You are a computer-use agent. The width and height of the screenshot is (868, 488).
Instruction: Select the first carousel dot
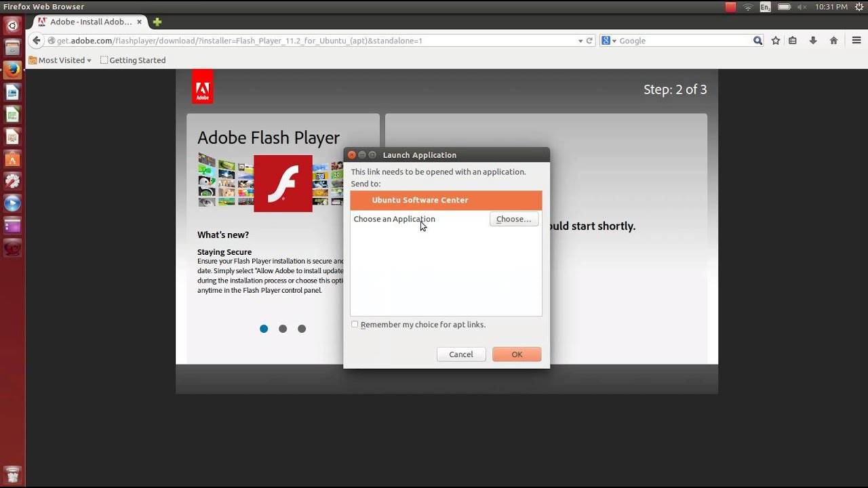(264, 329)
